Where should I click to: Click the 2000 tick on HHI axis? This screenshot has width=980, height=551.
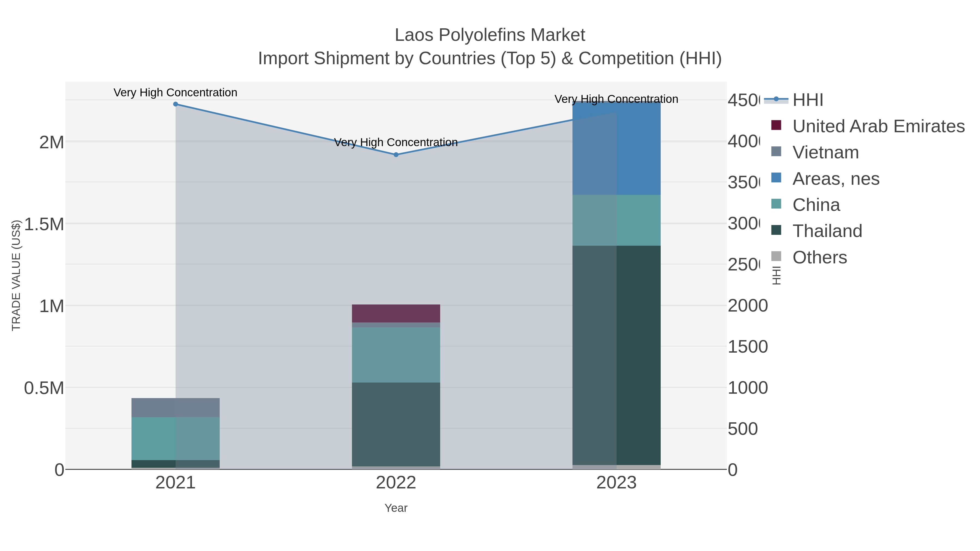click(x=748, y=306)
